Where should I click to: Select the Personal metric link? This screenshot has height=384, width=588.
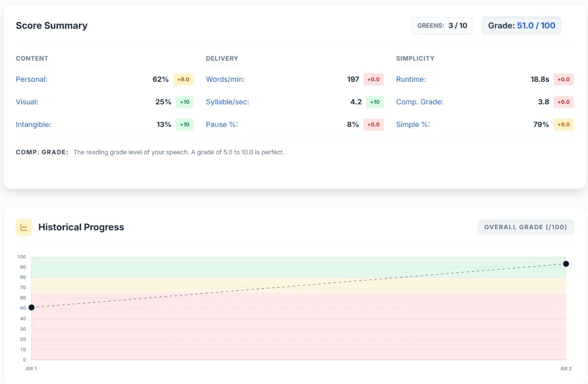[31, 79]
